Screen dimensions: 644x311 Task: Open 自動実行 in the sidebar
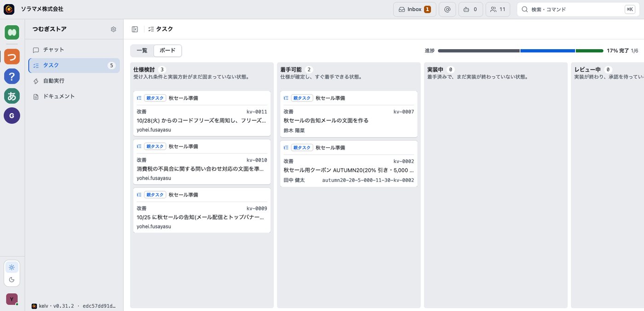coord(74,81)
